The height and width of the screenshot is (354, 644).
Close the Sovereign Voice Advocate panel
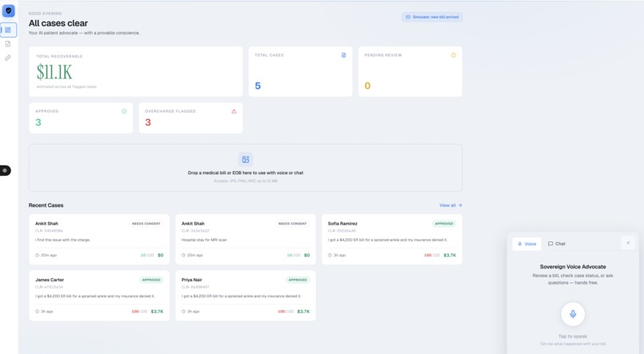pos(628,243)
